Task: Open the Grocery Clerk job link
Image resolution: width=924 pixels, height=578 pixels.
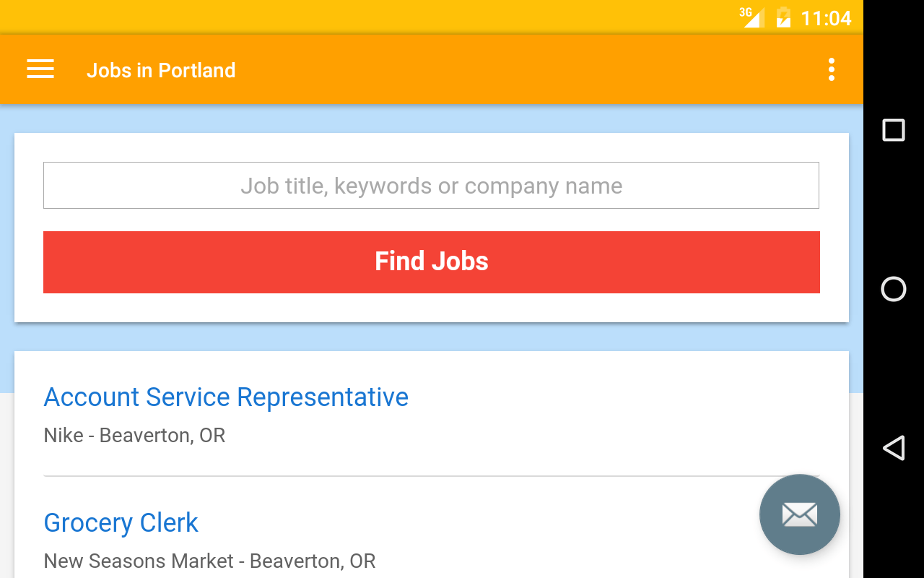Action: pyautogui.click(x=121, y=523)
